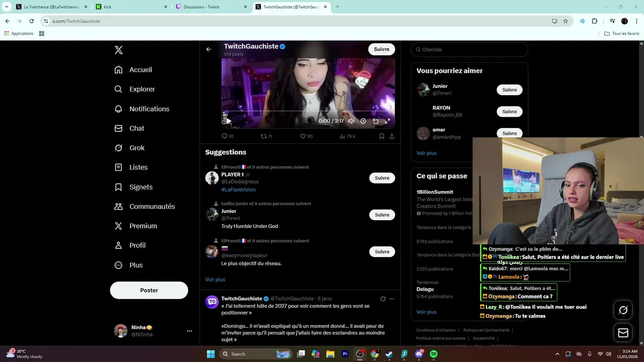Open Spotify from the taskbar
Viewport: 644px width, 362px height.
434,354
